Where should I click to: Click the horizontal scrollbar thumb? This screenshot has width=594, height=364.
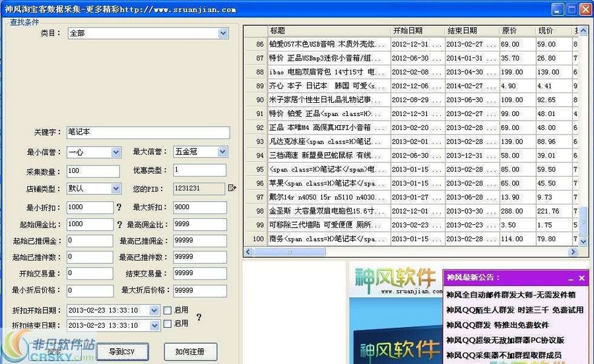[x=290, y=252]
